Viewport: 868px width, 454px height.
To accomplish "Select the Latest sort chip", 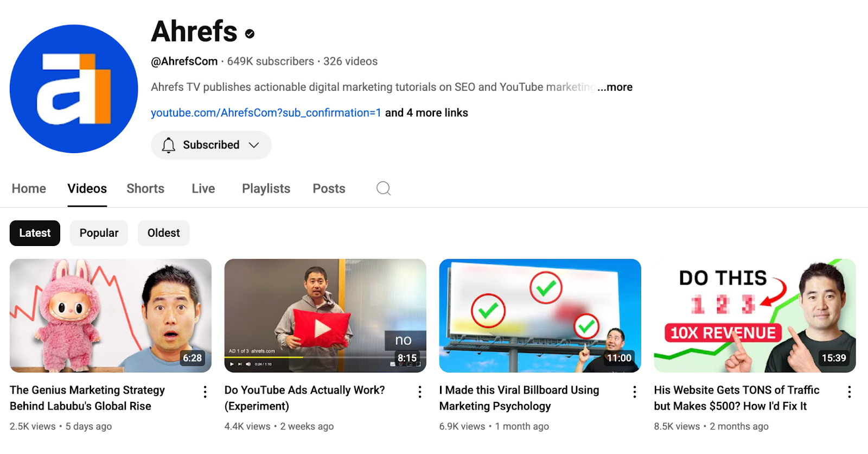I will coord(35,233).
